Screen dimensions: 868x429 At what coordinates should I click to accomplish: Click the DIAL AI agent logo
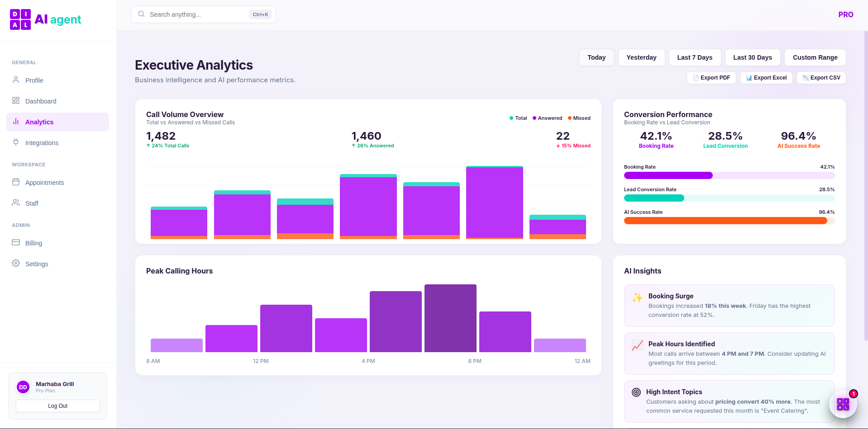pos(45,19)
